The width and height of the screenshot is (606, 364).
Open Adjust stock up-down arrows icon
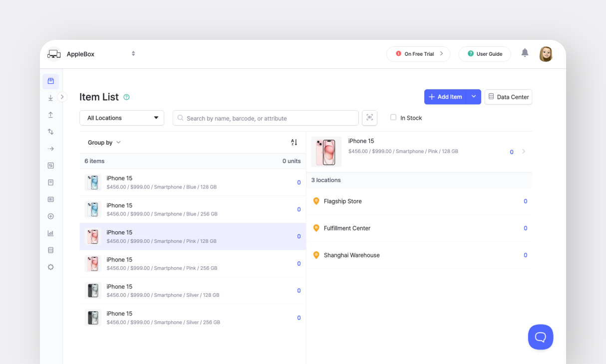coord(50,132)
